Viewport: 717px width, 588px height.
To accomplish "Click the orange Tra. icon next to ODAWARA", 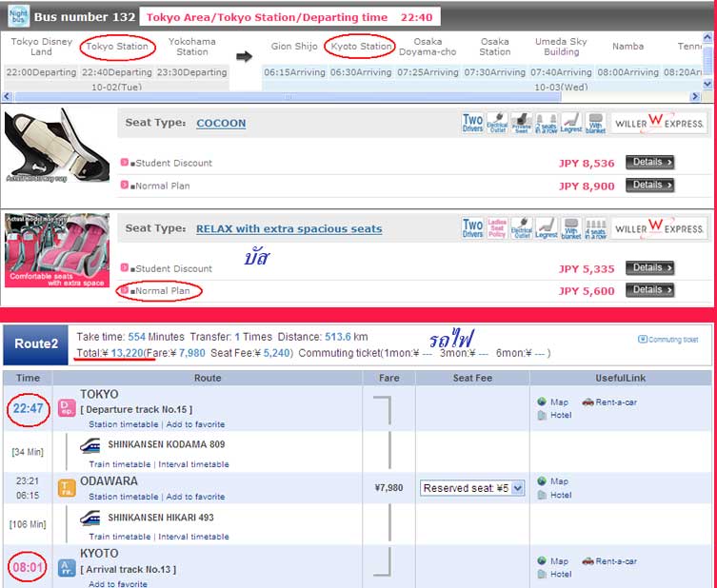I will pyautogui.click(x=67, y=488).
